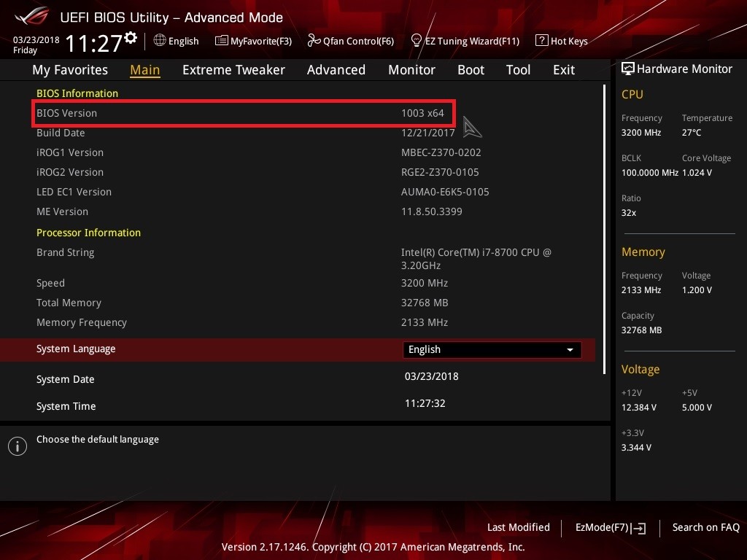This screenshot has width=747, height=560.
Task: Click CPU temperature 27°C reading
Action: 692,133
